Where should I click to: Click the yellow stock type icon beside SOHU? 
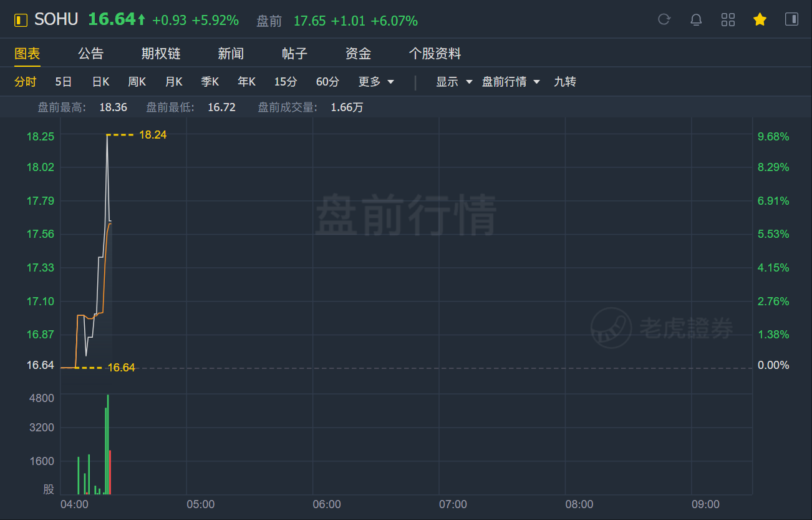pyautogui.click(x=21, y=20)
